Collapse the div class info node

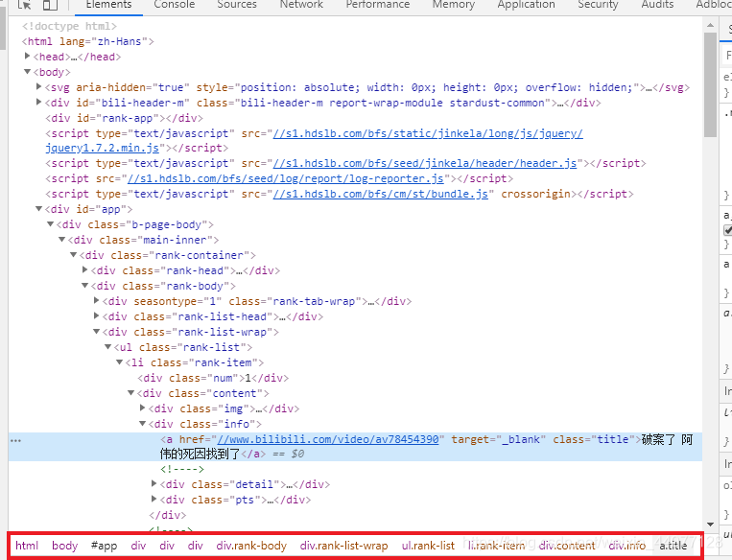click(x=143, y=423)
